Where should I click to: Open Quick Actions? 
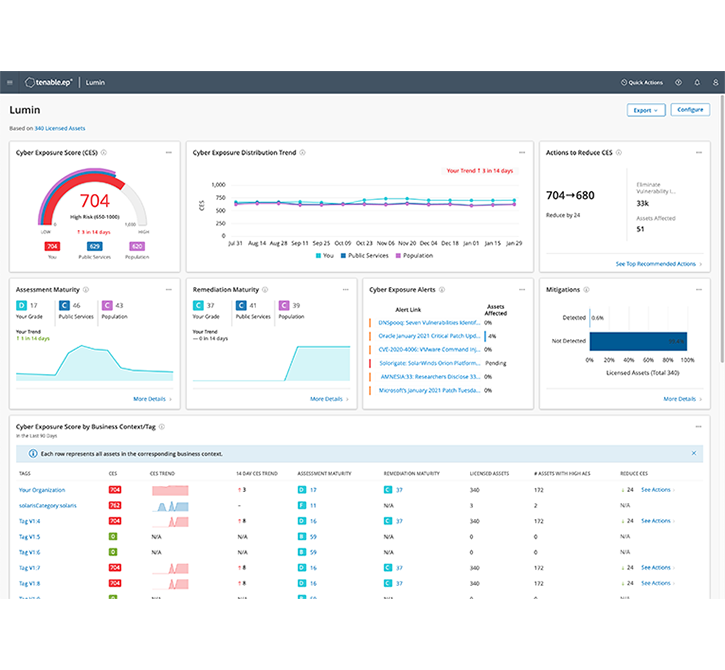tap(642, 82)
